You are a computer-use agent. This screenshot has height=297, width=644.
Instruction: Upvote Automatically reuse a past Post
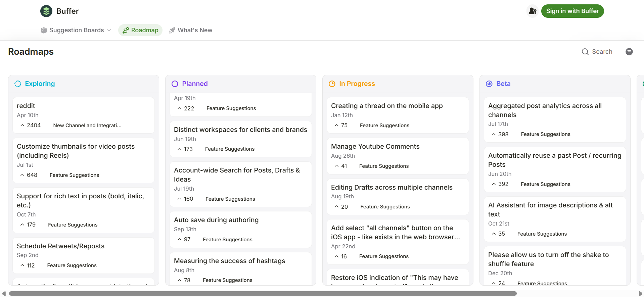[x=500, y=184]
